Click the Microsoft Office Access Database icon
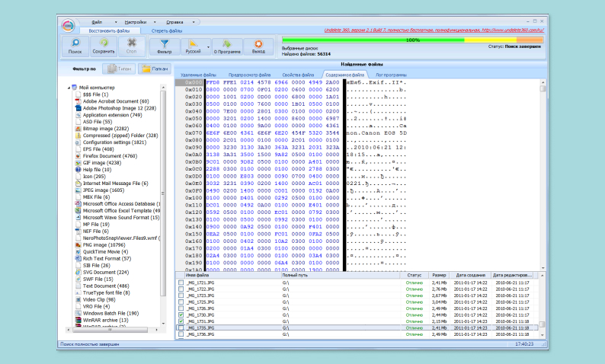This screenshot has width=605, height=364. tap(78, 204)
